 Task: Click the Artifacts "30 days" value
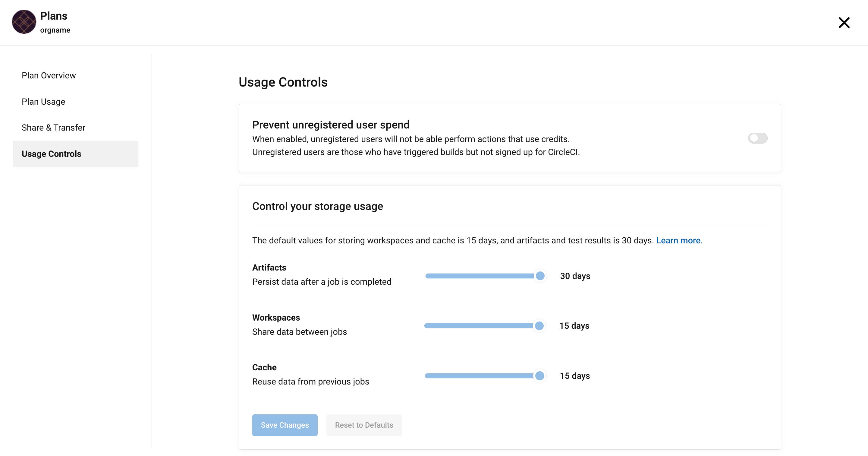pos(575,276)
